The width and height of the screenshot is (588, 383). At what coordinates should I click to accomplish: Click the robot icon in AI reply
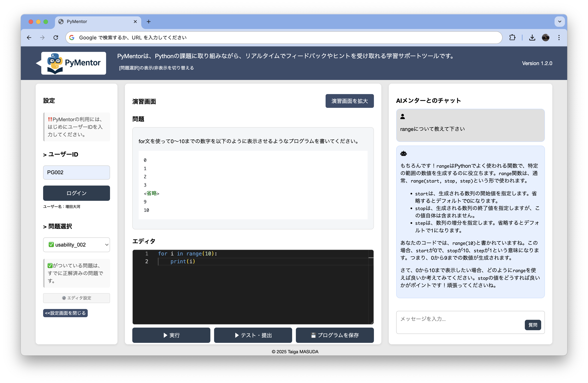pyautogui.click(x=403, y=154)
